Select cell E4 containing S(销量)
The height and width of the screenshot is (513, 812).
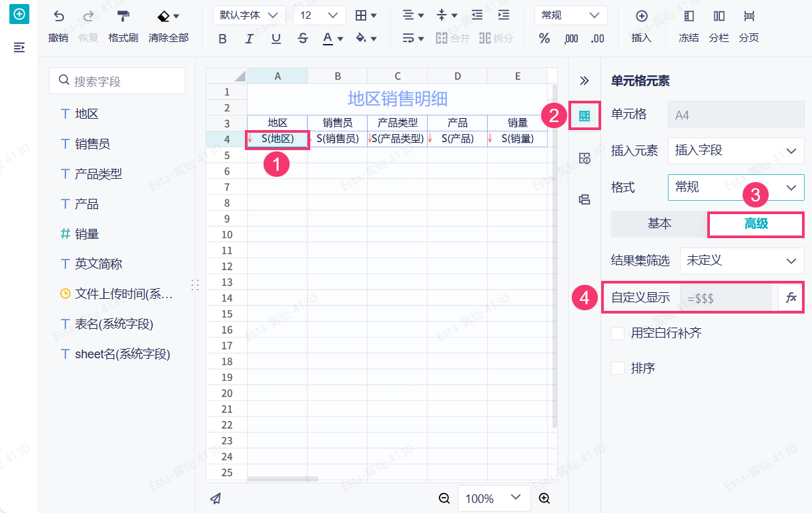pos(518,139)
